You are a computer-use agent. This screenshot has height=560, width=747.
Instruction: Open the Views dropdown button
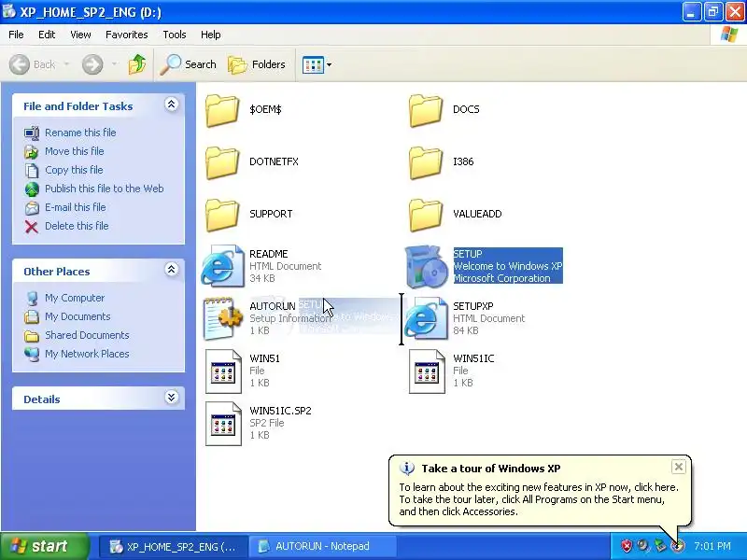[317, 64]
